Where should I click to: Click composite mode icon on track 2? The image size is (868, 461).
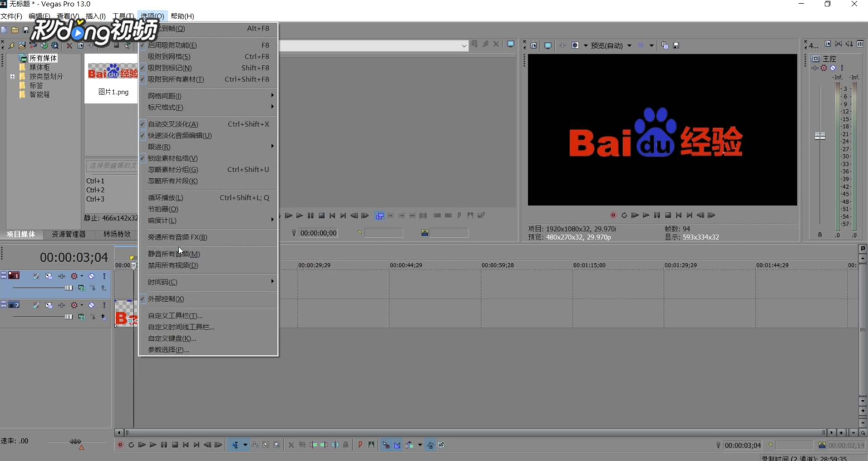81,317
